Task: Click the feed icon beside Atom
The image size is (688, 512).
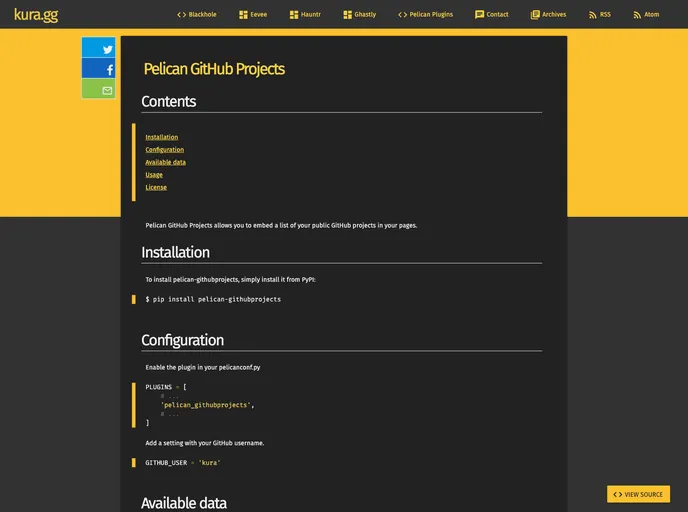Action: tap(637, 15)
